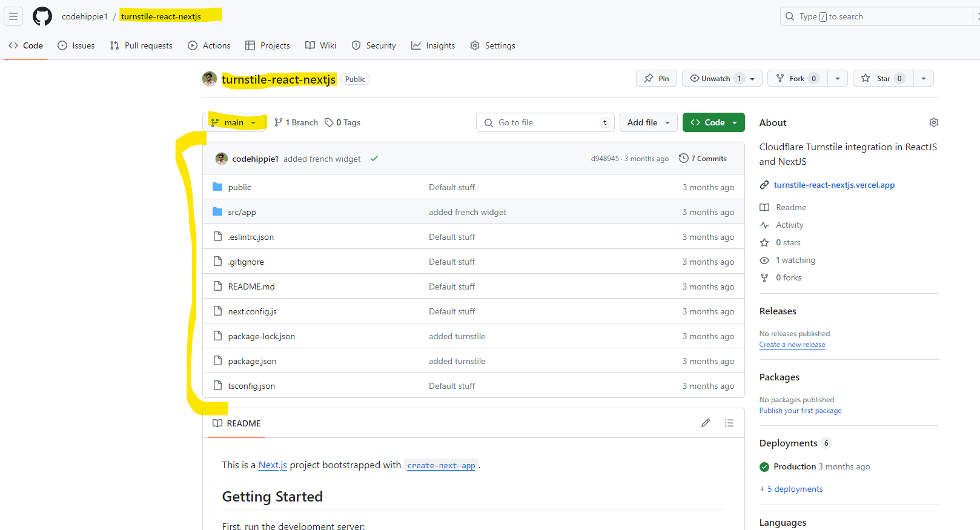Click the owner avatar next to repo title
The image size is (980, 530).
click(210, 79)
